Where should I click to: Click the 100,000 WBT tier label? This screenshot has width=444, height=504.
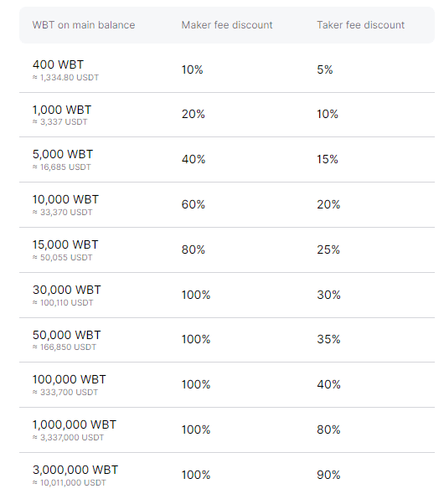(70, 379)
